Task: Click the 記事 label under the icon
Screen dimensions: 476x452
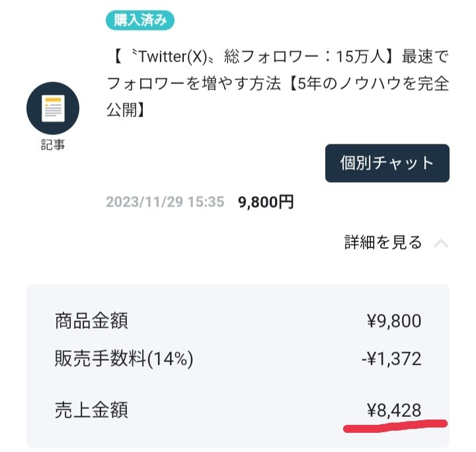Action: [x=53, y=145]
